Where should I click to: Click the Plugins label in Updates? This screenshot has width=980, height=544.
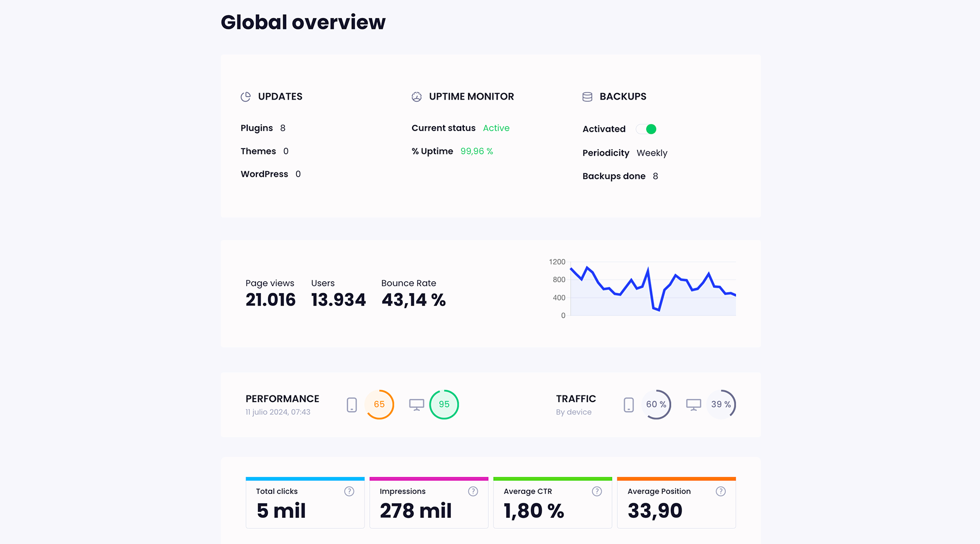[x=257, y=128]
